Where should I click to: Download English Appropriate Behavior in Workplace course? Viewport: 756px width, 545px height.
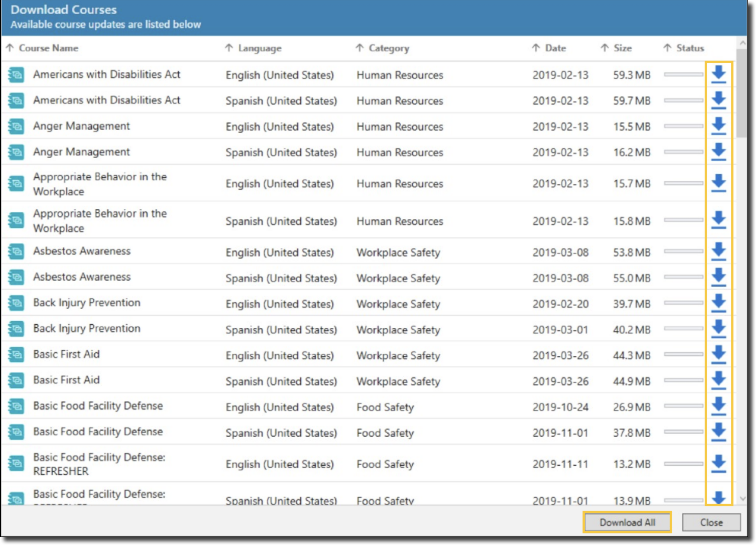click(718, 183)
